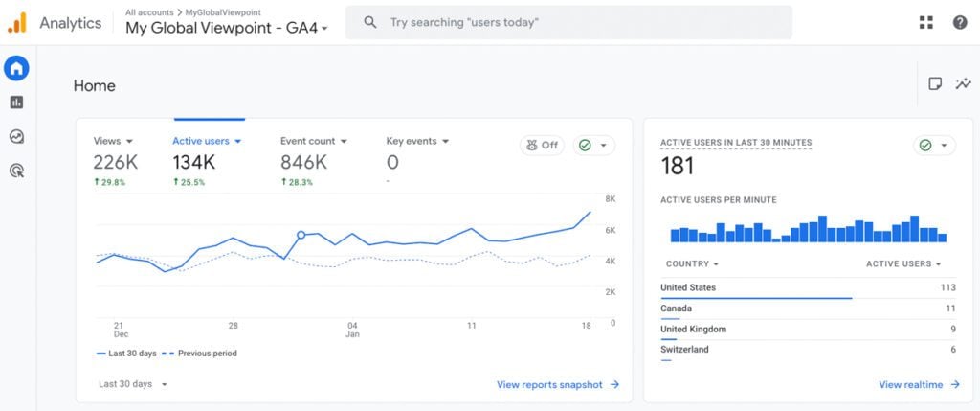Viewport: 980px width, 411px height.
Task: Open the Explore sidebar icon
Action: click(17, 136)
